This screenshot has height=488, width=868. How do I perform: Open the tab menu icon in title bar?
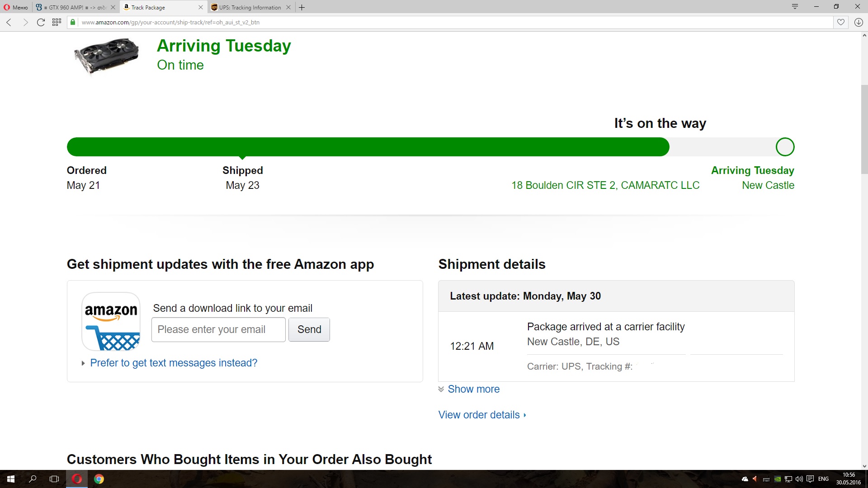795,6
